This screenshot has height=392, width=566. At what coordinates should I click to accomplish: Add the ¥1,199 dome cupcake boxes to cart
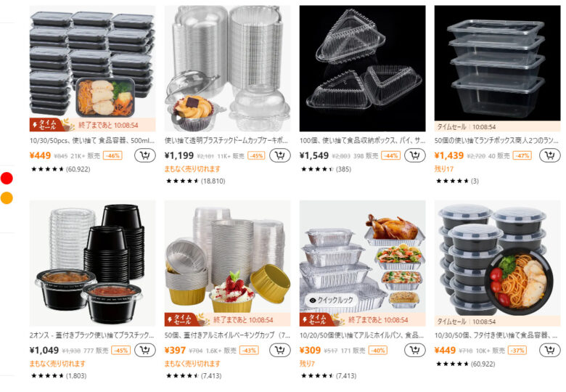click(280, 155)
